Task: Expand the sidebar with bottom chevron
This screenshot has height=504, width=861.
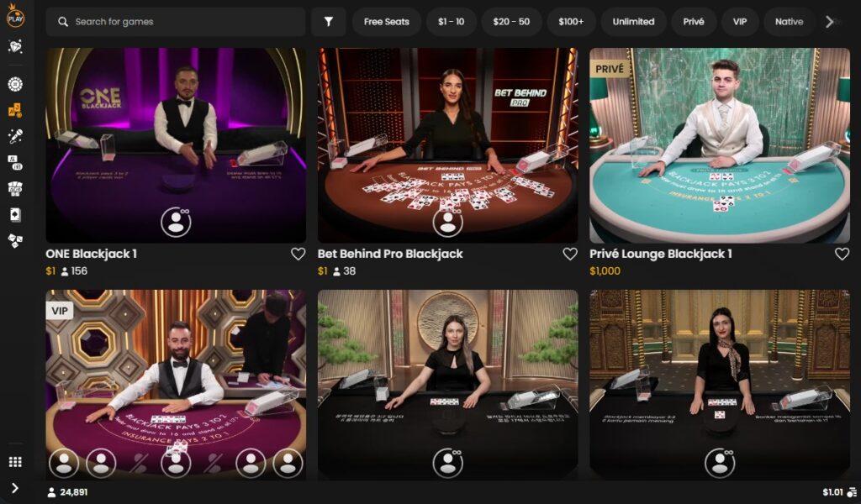Action: 15,488
